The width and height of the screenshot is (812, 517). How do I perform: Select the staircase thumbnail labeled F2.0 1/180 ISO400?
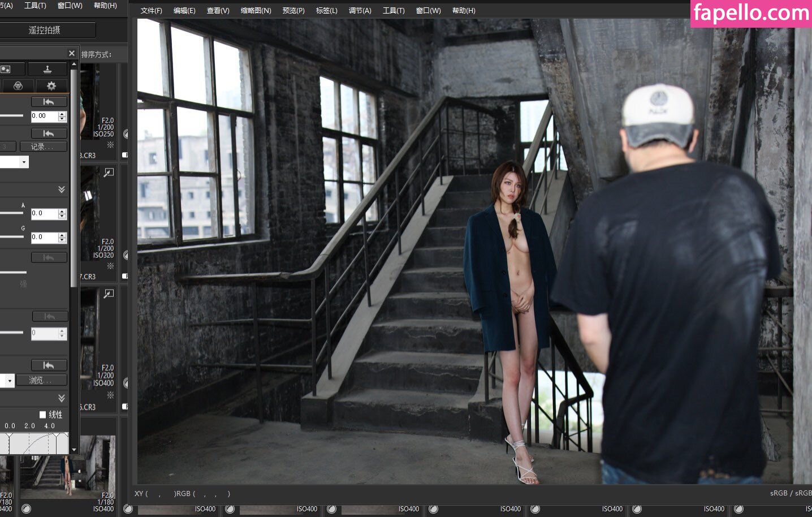click(67, 467)
